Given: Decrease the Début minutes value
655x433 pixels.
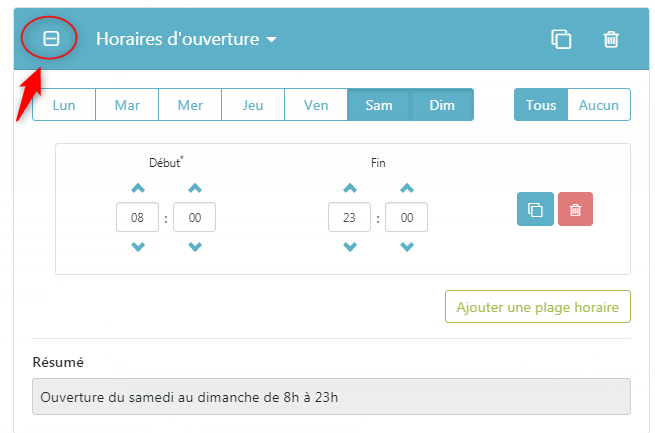Looking at the screenshot, I should pyautogui.click(x=195, y=247).
